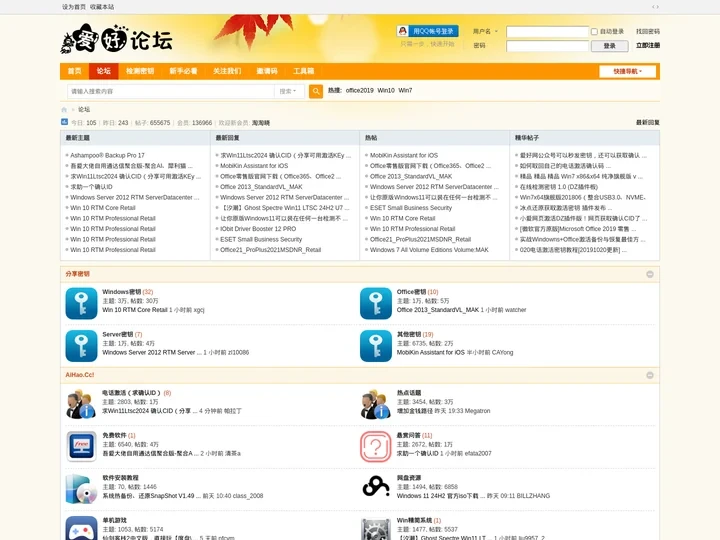Screen dimensions: 720x540
Task: Click the 设为首页 link
Action: click(x=74, y=7)
